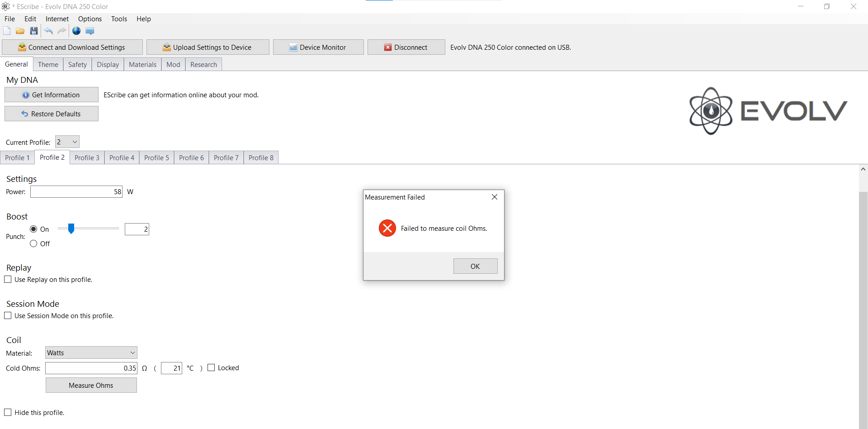Image resolution: width=868 pixels, height=429 pixels.
Task: Save settings using the floppy disk icon
Action: pyautogui.click(x=34, y=31)
